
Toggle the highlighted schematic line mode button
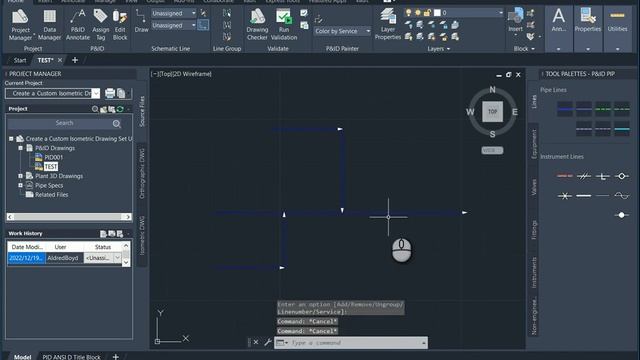pyautogui.click(x=203, y=25)
